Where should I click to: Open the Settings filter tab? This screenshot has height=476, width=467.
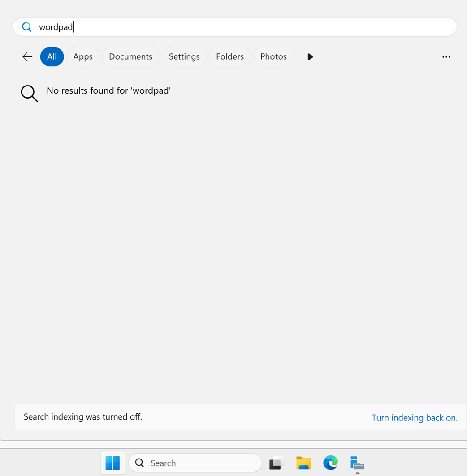(184, 57)
